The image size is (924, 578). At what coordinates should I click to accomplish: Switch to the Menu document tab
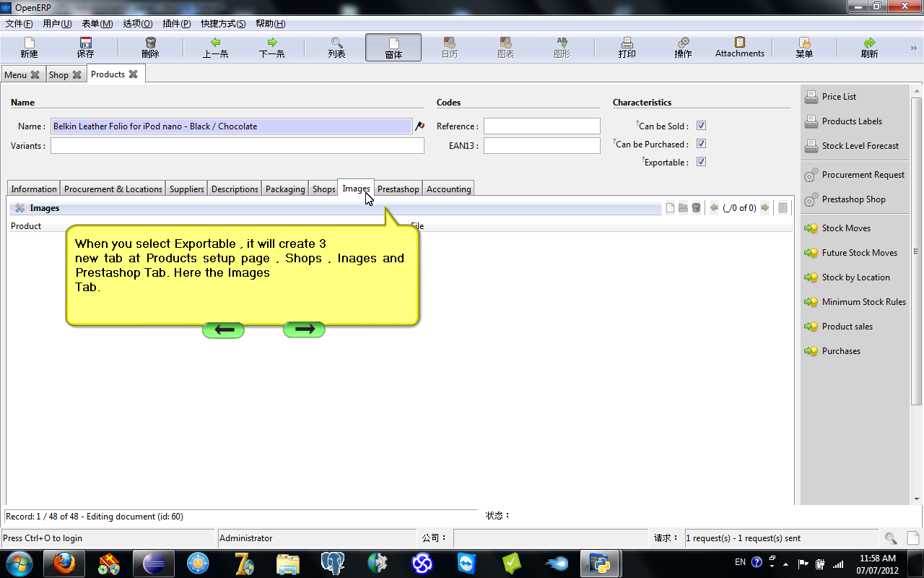15,75
